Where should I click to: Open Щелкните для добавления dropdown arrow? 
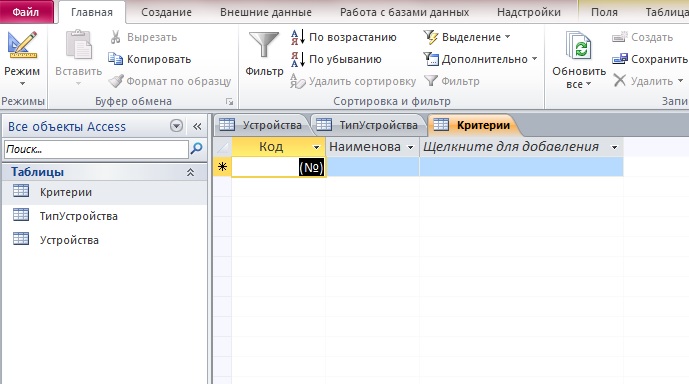click(614, 147)
